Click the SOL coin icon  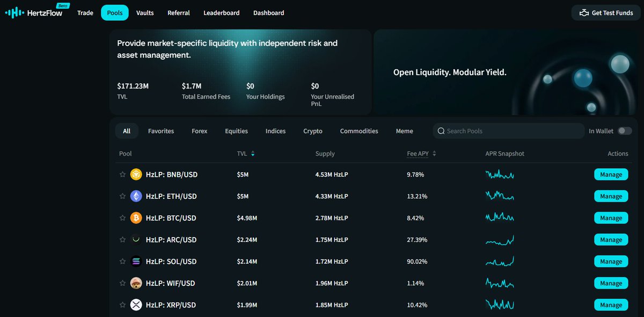tap(136, 262)
